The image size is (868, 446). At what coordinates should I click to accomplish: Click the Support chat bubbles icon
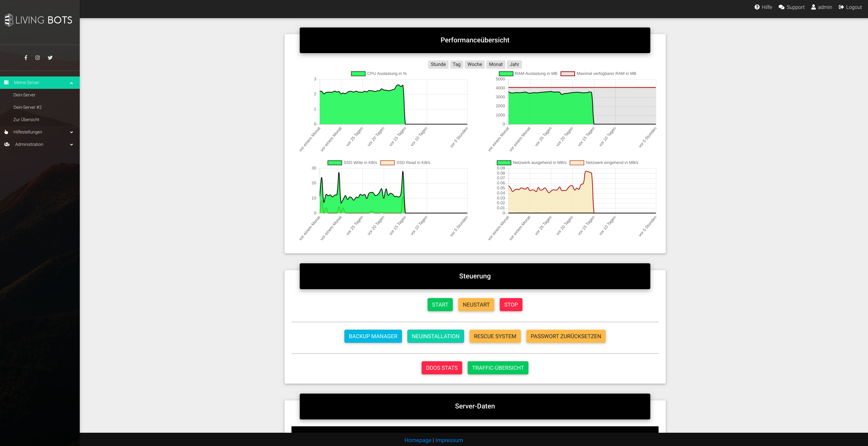pyautogui.click(x=781, y=7)
